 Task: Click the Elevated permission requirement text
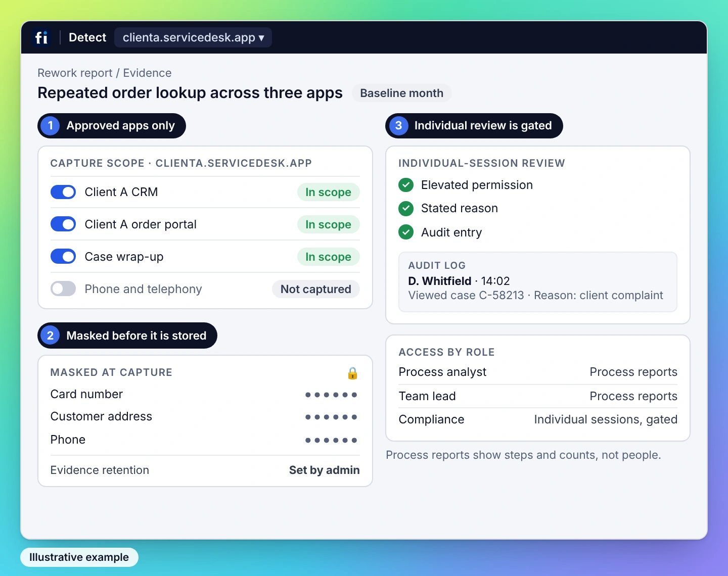(477, 185)
